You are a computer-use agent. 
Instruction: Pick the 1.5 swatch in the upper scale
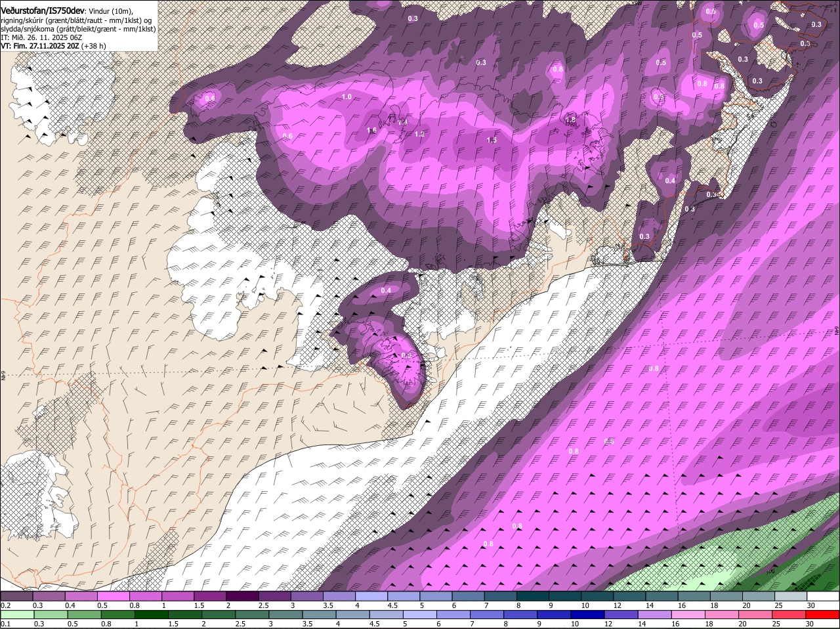(x=210, y=596)
